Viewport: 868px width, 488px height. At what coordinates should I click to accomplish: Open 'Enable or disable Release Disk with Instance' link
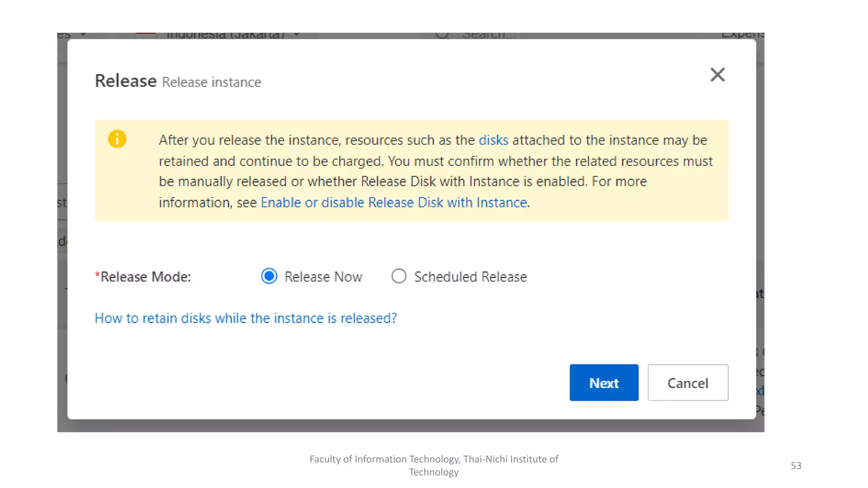394,202
